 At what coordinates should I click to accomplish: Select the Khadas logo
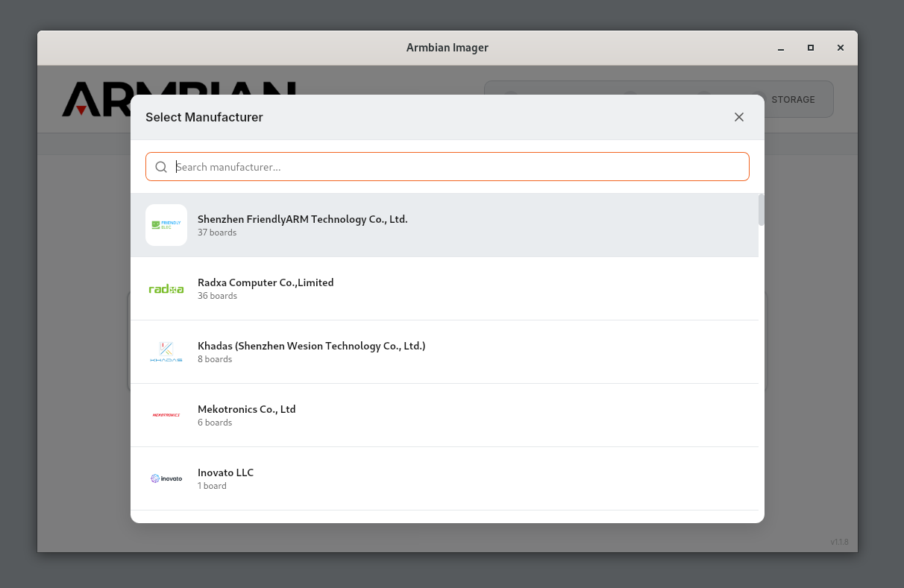pyautogui.click(x=166, y=351)
